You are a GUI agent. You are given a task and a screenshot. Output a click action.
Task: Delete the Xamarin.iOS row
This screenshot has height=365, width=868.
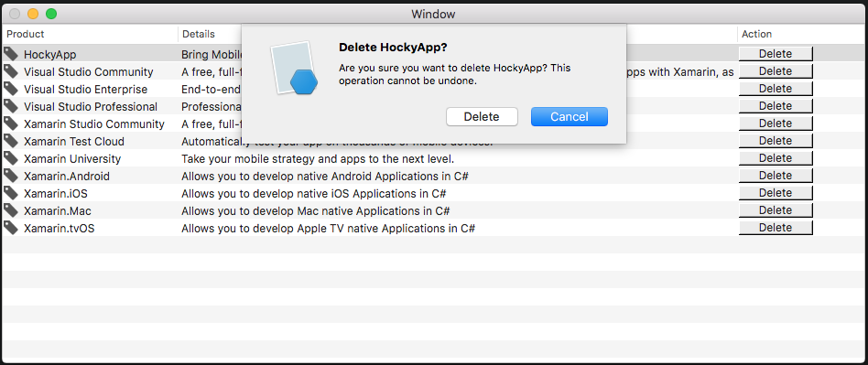coord(776,193)
